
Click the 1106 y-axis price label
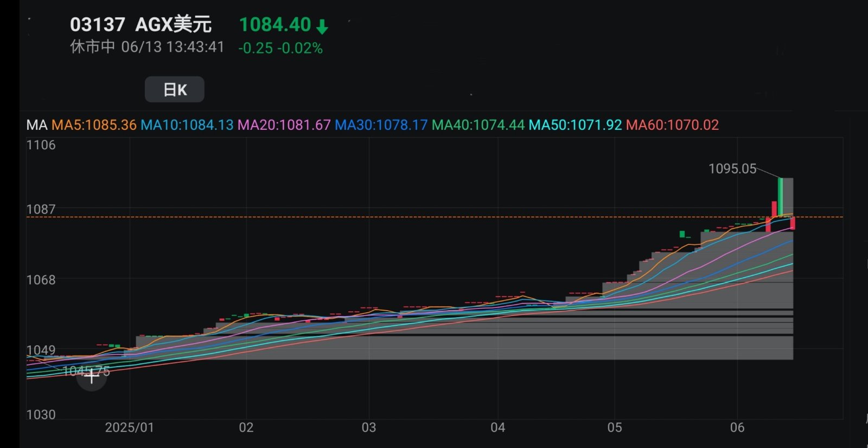[x=41, y=145]
